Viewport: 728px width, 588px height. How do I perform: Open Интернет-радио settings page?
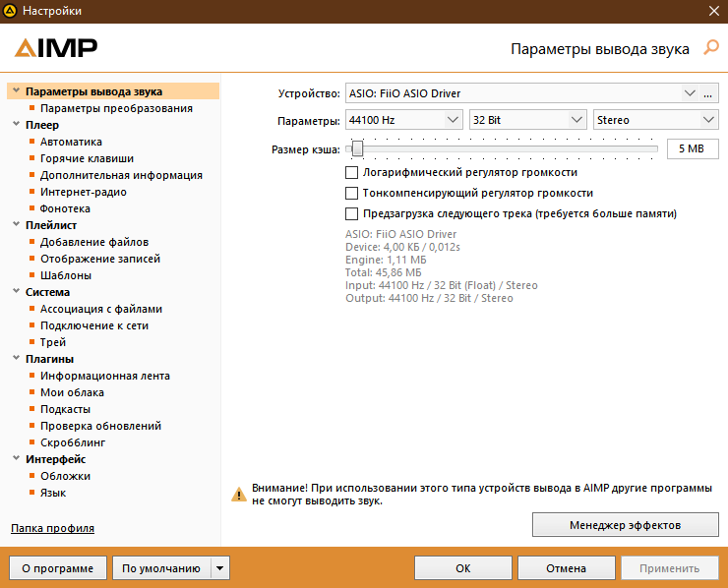[x=83, y=192]
